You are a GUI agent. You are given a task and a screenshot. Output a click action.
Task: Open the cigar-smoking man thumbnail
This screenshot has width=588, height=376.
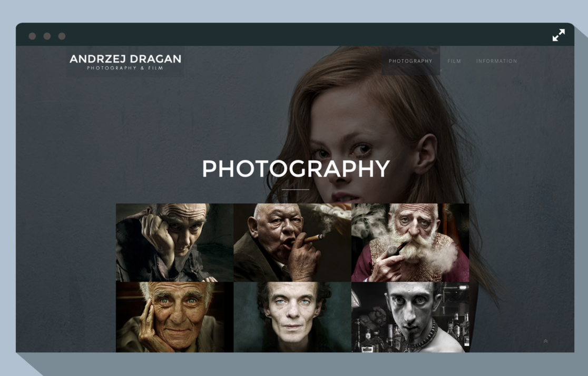(x=292, y=242)
